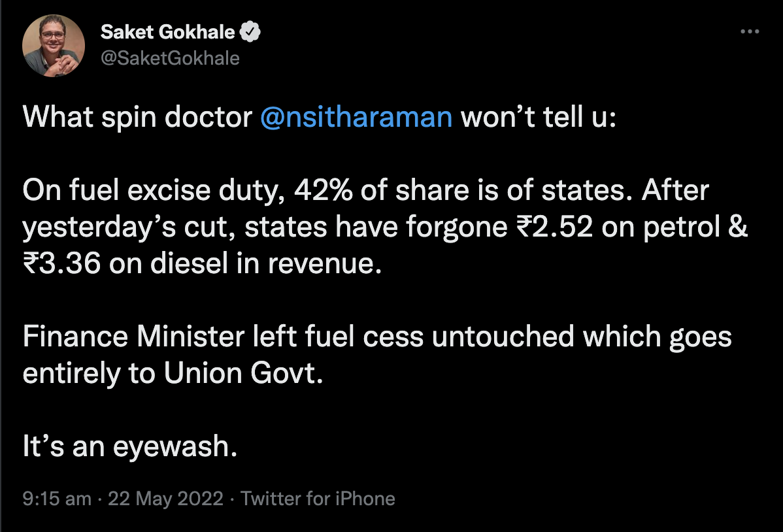
Task: Open the @nsitharaman mention link
Action: (356, 118)
